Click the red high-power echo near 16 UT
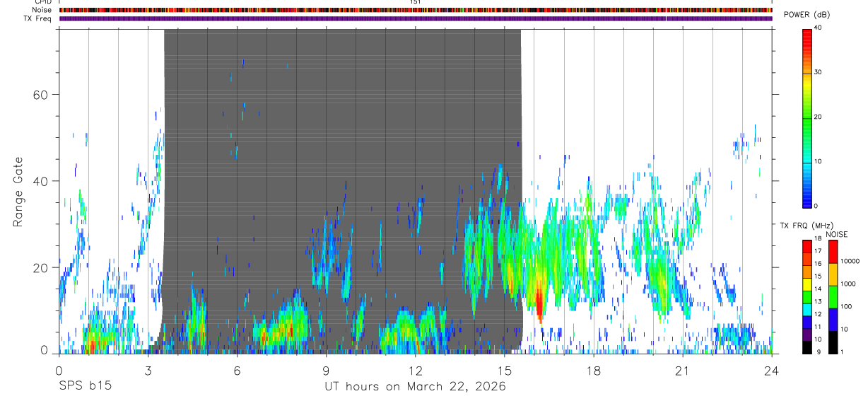 539,302
